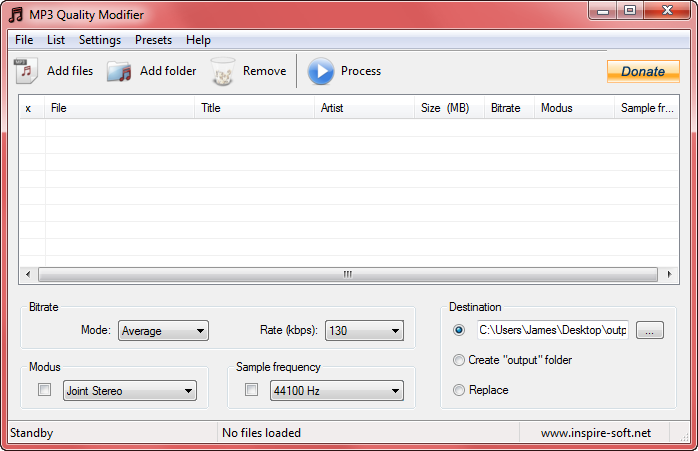Screen dimensions: 698x451
Task: Click the Sample fr... column header
Action: 646,108
